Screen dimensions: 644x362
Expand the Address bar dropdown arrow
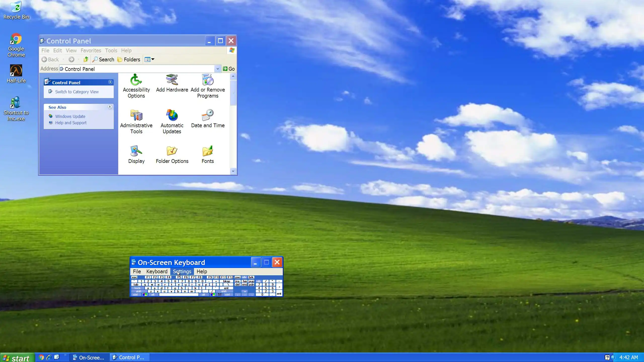click(x=218, y=69)
